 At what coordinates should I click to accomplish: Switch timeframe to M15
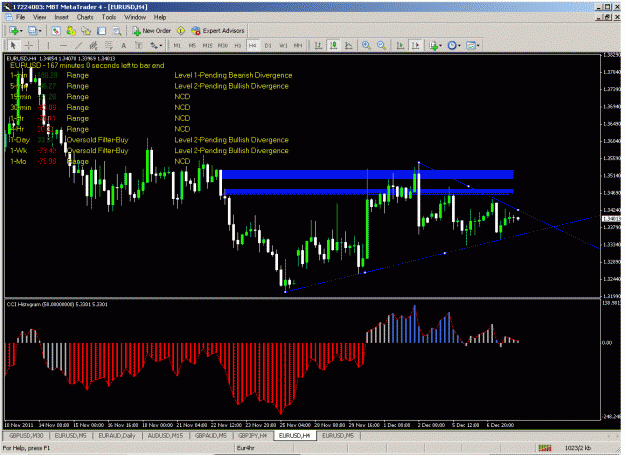pyautogui.click(x=207, y=45)
